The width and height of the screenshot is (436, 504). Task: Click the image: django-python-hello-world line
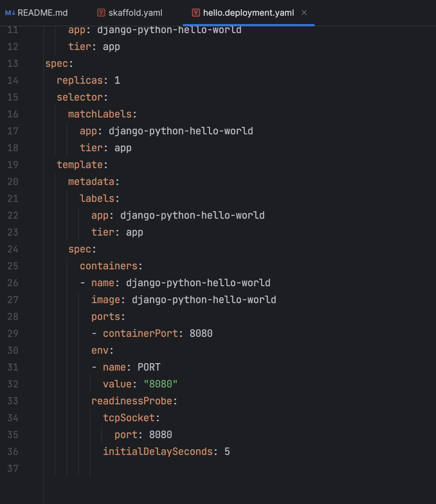pyautogui.click(x=183, y=299)
